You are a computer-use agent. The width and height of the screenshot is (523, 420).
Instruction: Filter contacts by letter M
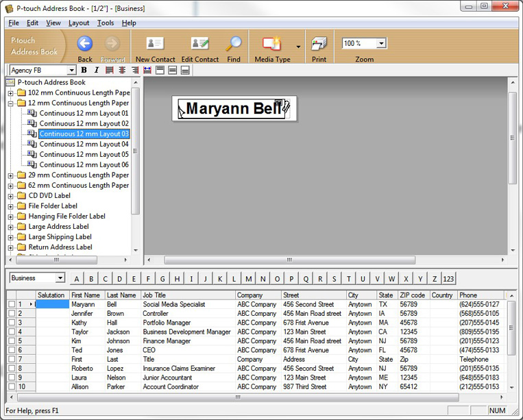click(249, 279)
